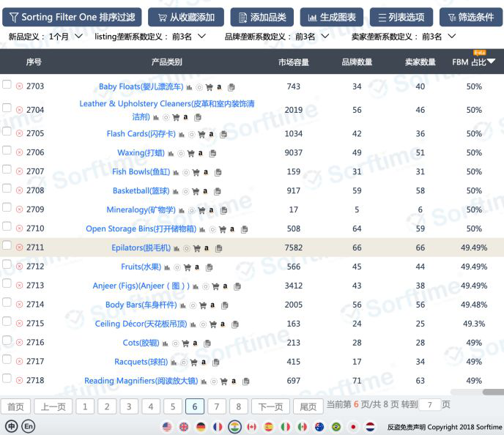
Task: Click target circle icon for Baby Floats
Action: [199, 87]
